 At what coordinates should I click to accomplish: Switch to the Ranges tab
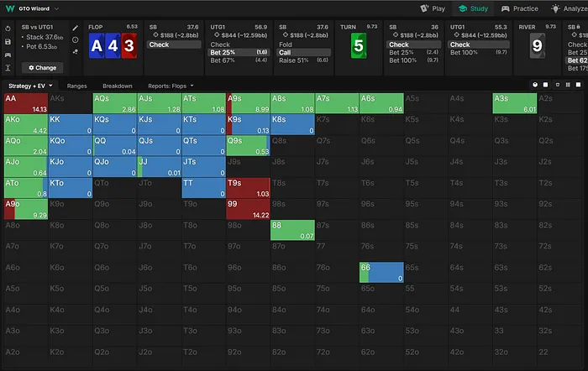tap(77, 86)
